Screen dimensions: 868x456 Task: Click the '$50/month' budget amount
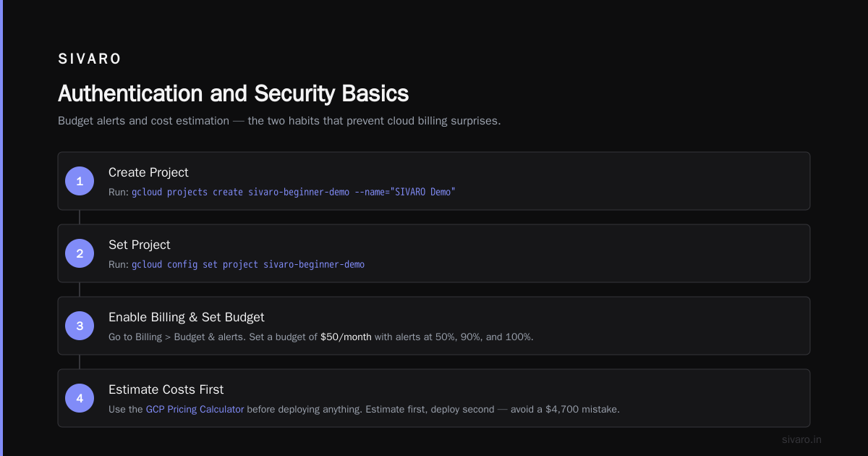coord(346,337)
